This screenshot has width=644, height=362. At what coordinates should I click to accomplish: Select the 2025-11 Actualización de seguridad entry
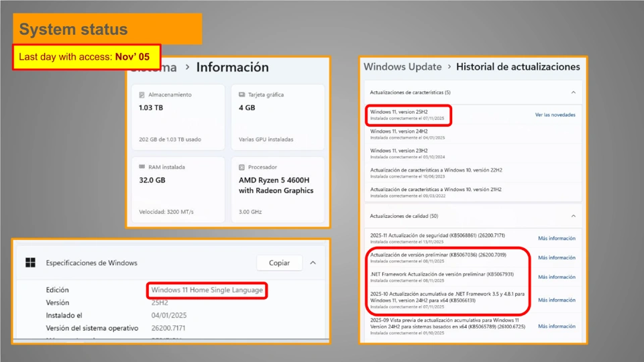click(x=473, y=239)
